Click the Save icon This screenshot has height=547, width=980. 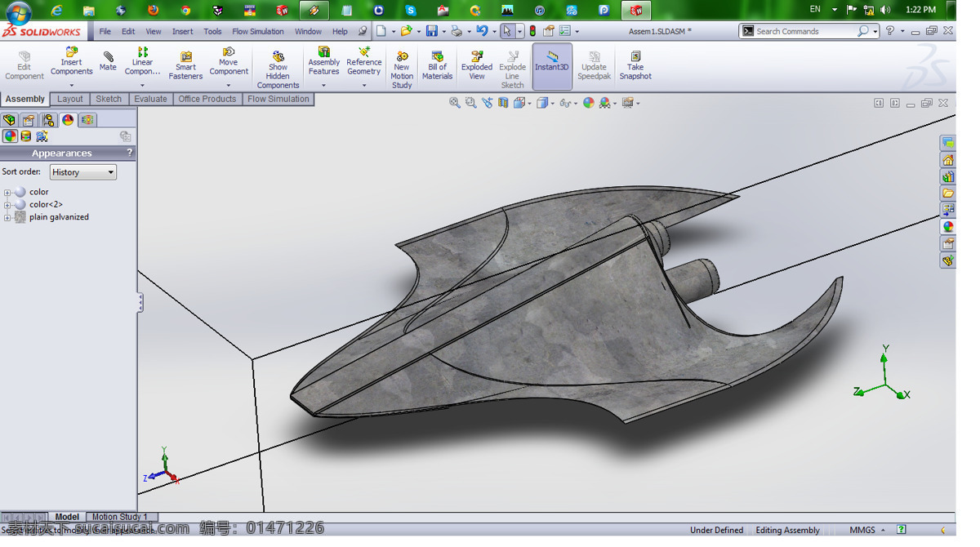[x=431, y=31]
